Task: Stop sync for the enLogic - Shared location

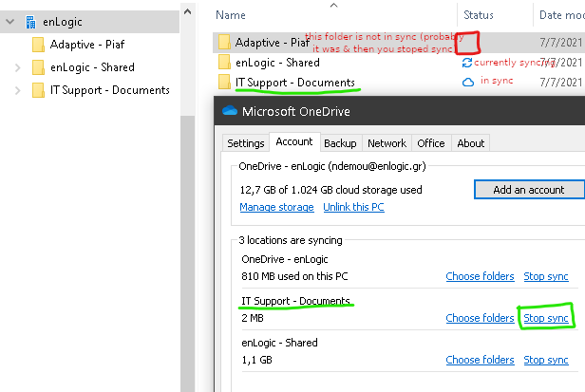Action: (x=546, y=360)
